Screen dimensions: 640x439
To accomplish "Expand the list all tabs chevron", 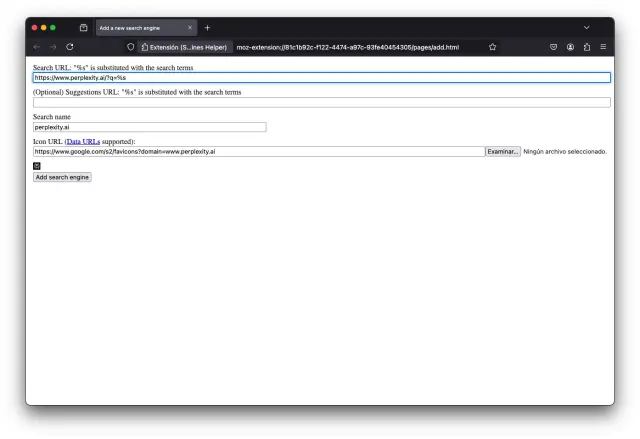I will 587,28.
